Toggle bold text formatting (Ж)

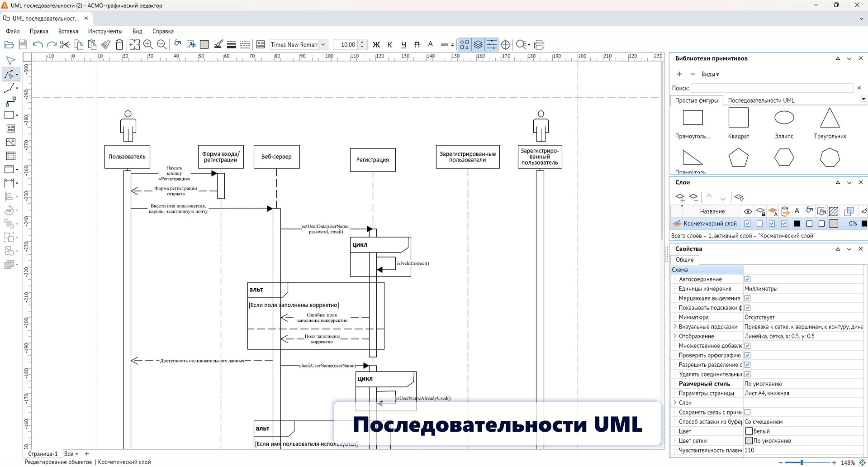[376, 44]
